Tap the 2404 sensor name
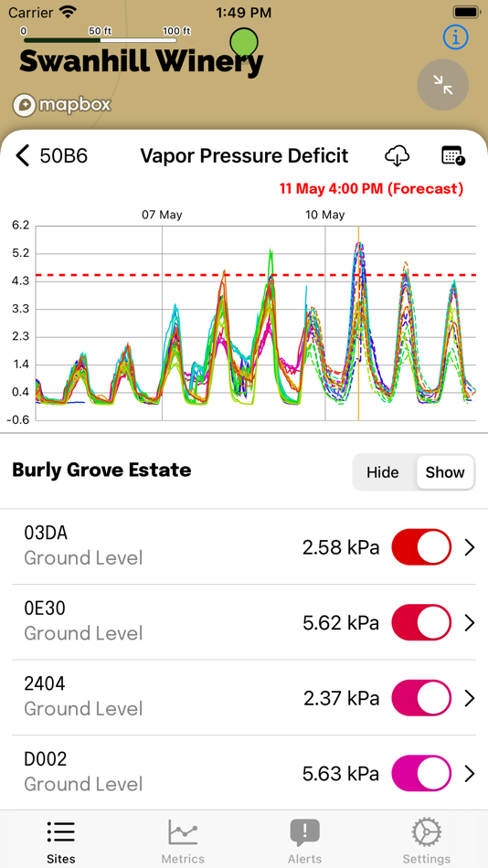 (45, 683)
